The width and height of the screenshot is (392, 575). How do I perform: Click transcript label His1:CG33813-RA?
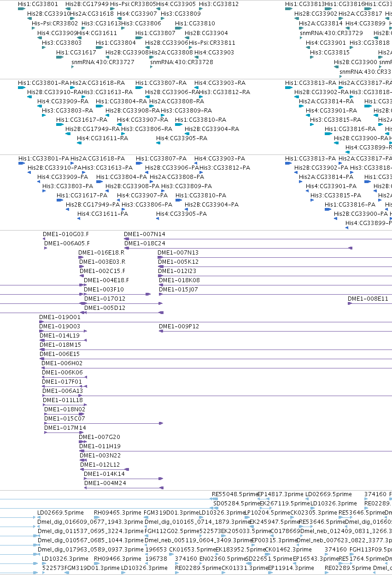tap(310, 83)
